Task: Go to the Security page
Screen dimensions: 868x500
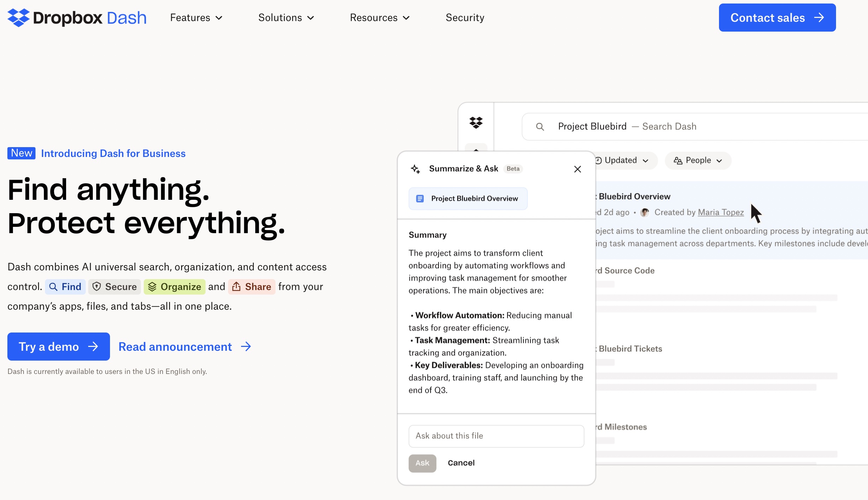Action: 465,18
